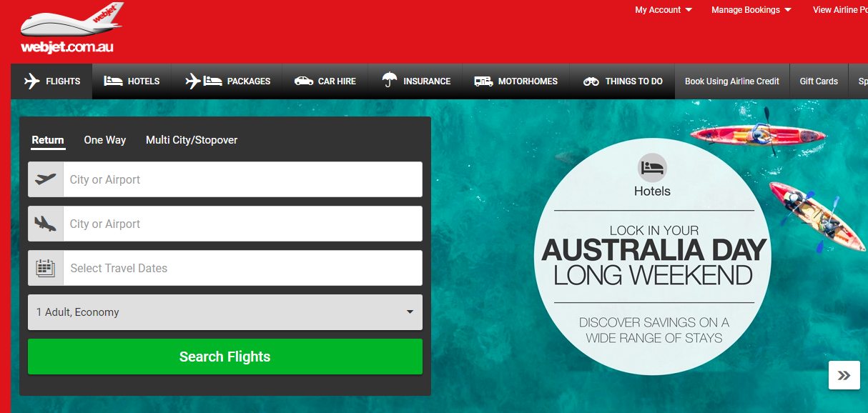Click the landing plane icon in second field
Viewport: 868px width, 413px height.
(46, 224)
